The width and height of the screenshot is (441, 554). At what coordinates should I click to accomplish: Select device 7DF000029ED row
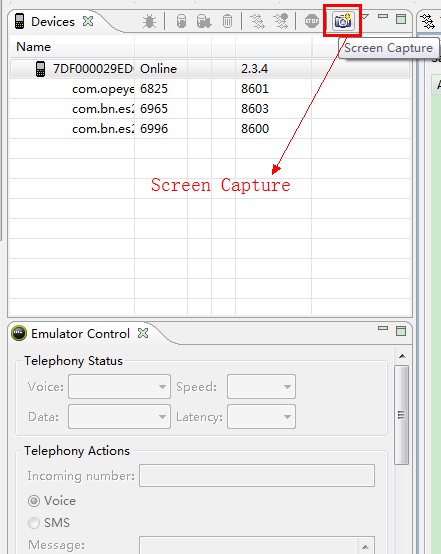[x=210, y=69]
